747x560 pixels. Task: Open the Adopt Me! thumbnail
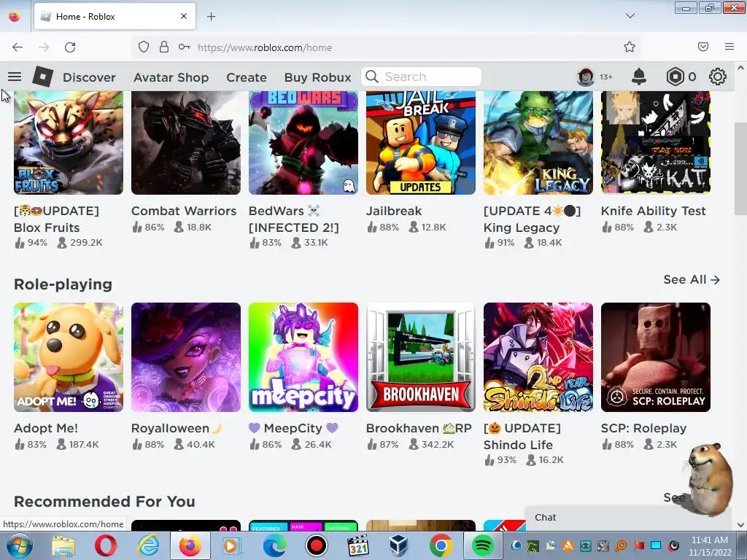click(x=69, y=357)
